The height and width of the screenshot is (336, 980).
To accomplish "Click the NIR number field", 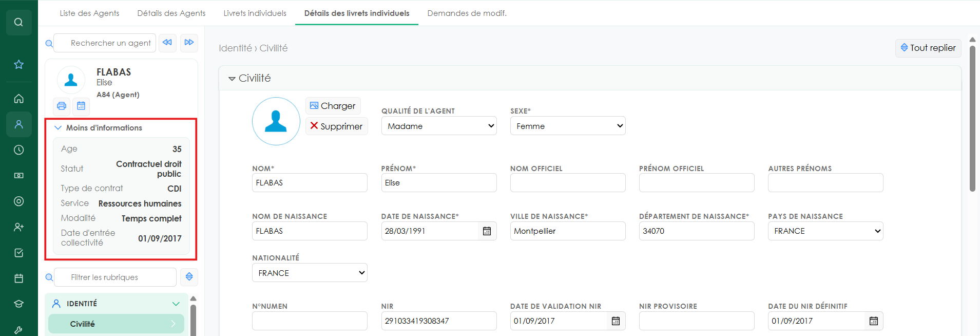I will pyautogui.click(x=439, y=321).
